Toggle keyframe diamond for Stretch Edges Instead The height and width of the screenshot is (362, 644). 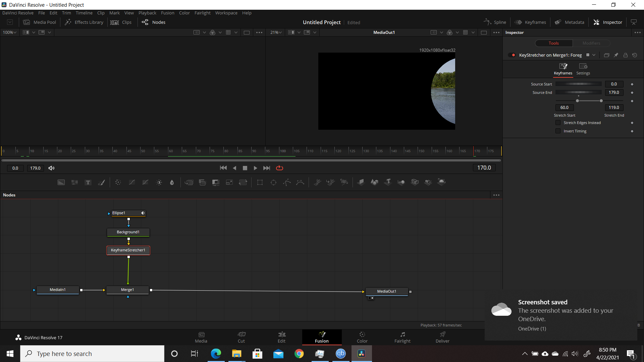pos(632,123)
